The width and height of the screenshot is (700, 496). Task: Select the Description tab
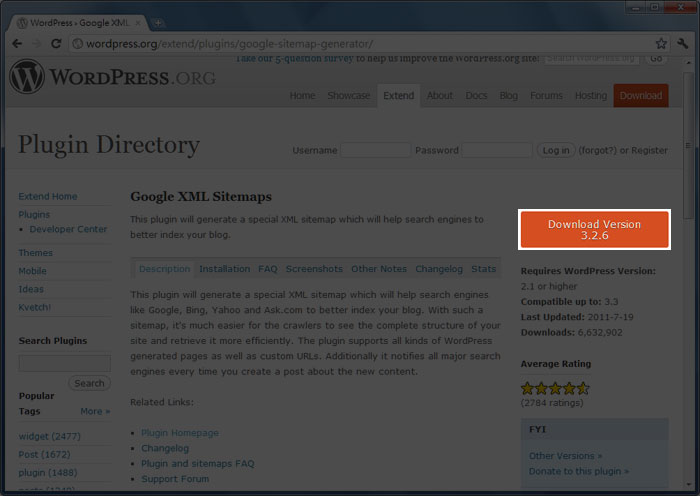click(x=164, y=269)
